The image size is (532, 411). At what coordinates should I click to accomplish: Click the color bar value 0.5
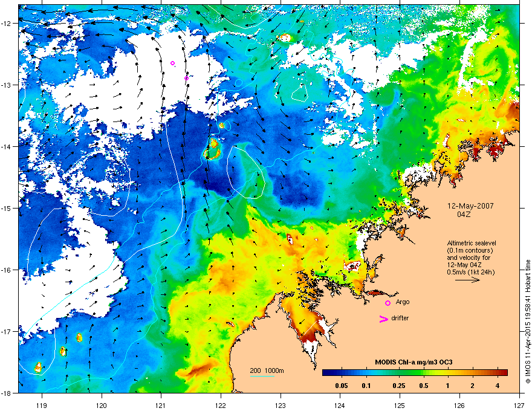(423, 386)
